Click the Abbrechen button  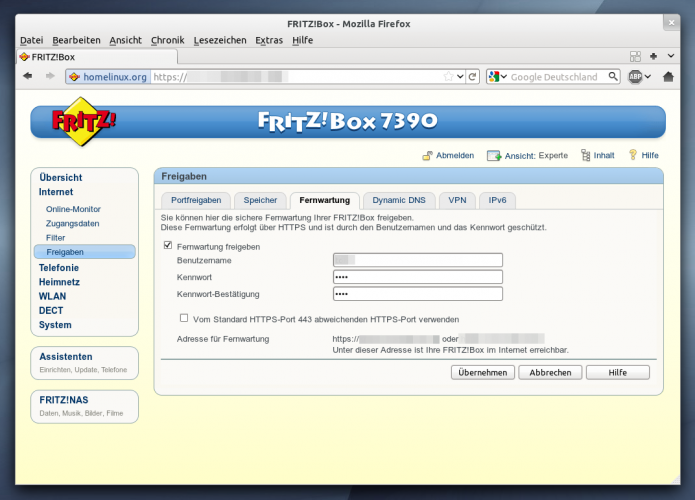[550, 372]
